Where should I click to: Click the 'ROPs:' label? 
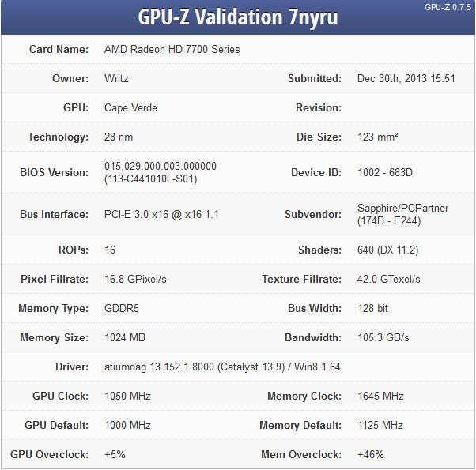click(x=74, y=250)
